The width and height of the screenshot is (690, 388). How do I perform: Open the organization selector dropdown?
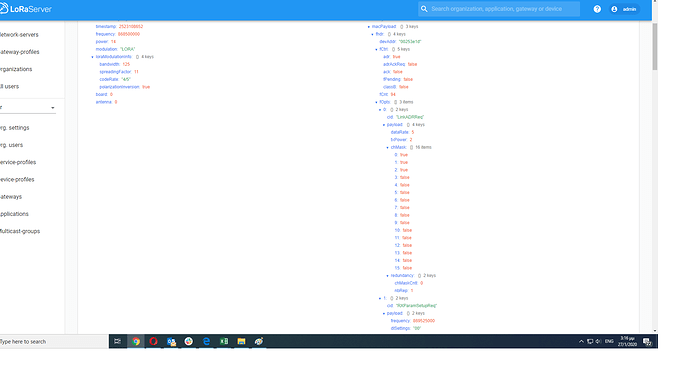coord(27,108)
